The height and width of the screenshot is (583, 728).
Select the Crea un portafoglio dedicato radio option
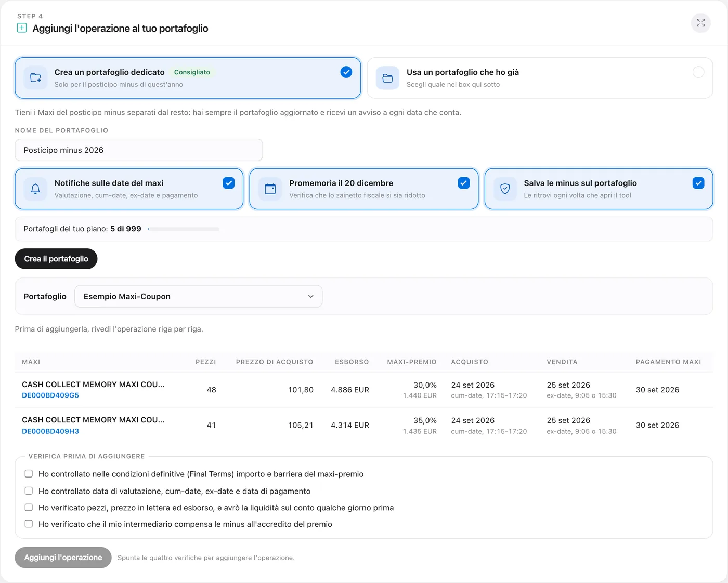[x=346, y=72]
